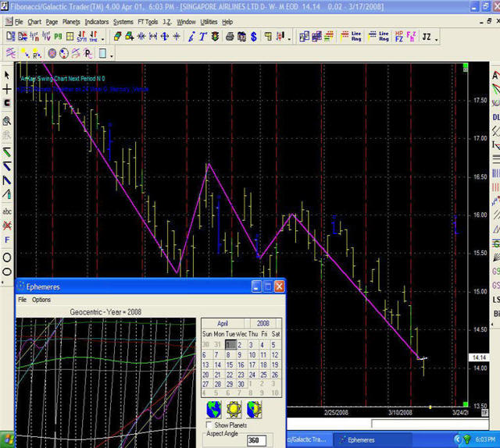Image resolution: width=500 pixels, height=448 pixels.
Task: Click the P planetary lines icon in third toolbar
Action: coord(88,54)
